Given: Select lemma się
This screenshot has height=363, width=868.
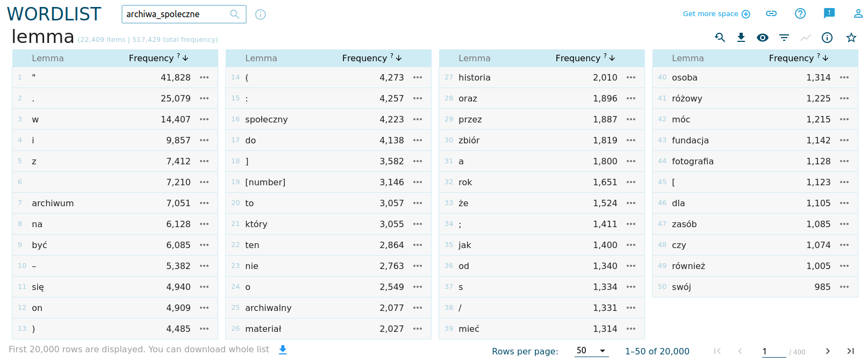Looking at the screenshot, I should [38, 287].
